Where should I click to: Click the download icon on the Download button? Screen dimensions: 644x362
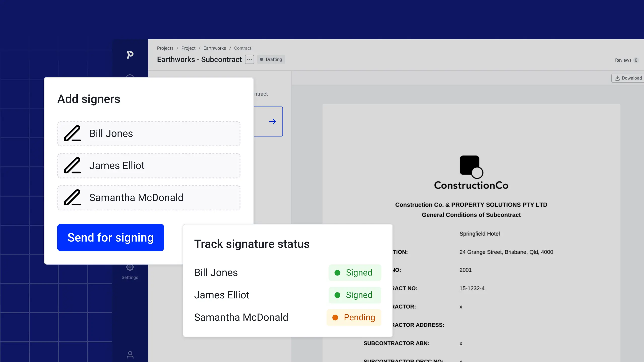pos(618,78)
